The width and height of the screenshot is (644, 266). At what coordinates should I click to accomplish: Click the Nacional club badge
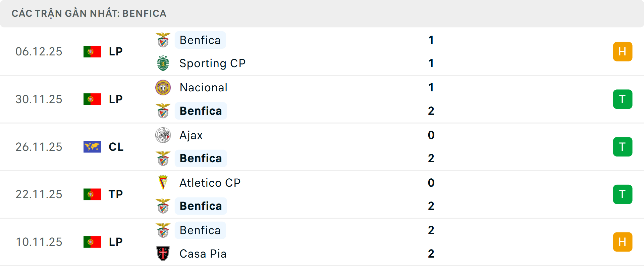[163, 88]
